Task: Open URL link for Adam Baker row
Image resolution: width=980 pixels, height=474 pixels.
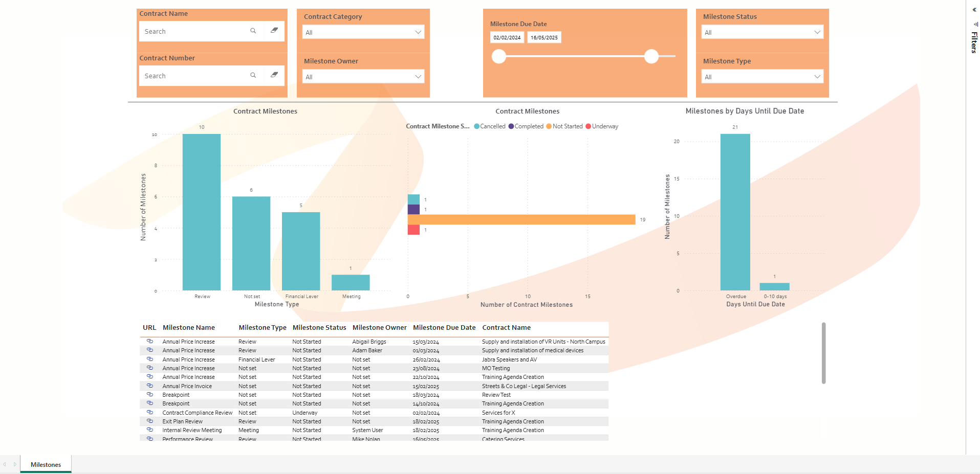Action: point(150,350)
